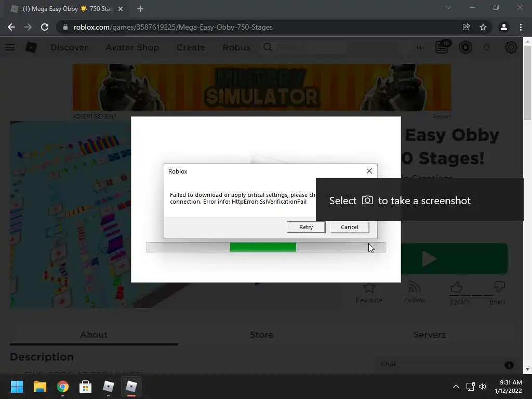The height and width of the screenshot is (399, 532).
Task: Open Chrome from the taskbar
Action: coord(63,387)
